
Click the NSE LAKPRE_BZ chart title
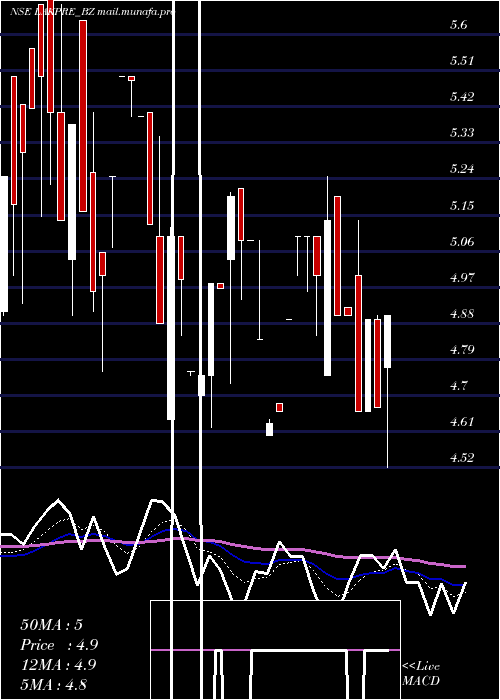coord(92,12)
